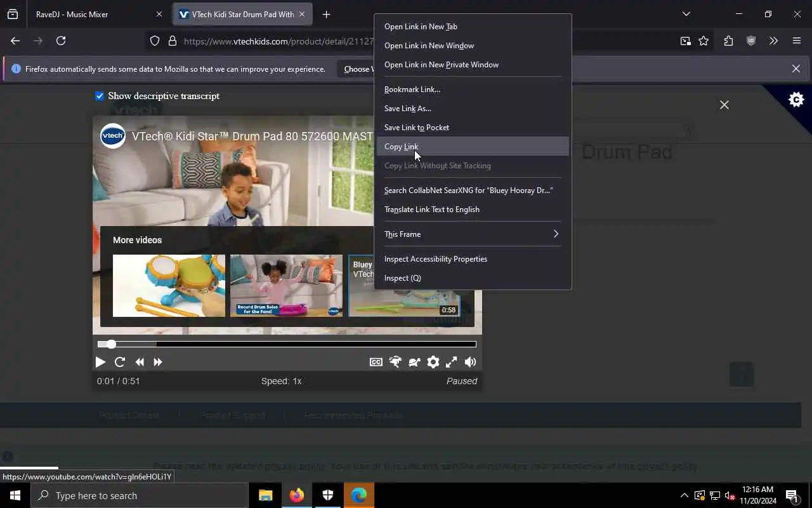Uncheck Show descriptive transcript checkbox

[x=100, y=96]
